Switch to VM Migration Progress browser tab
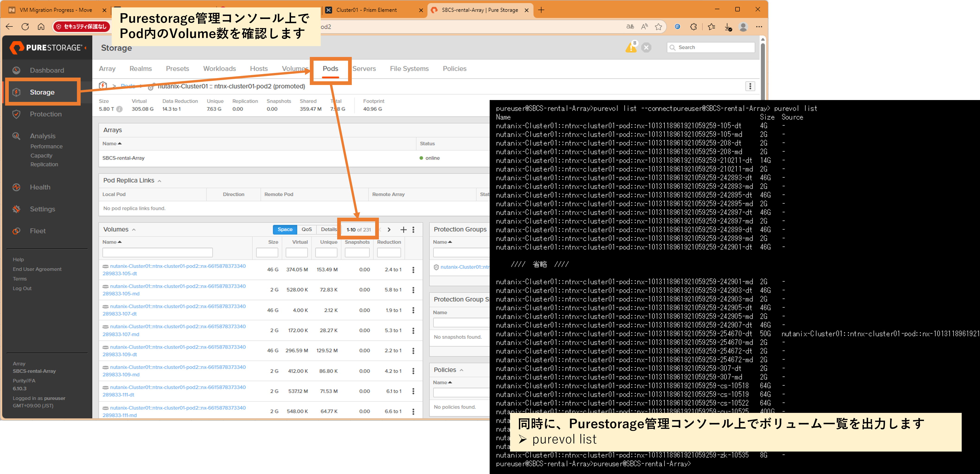Viewport: 980px width, 474px height. [x=57, y=10]
